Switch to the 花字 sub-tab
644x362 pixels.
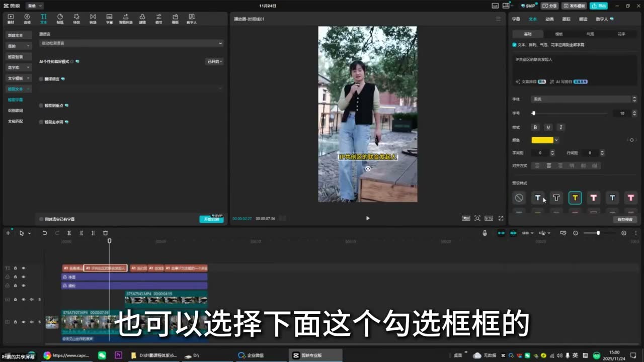coord(621,34)
